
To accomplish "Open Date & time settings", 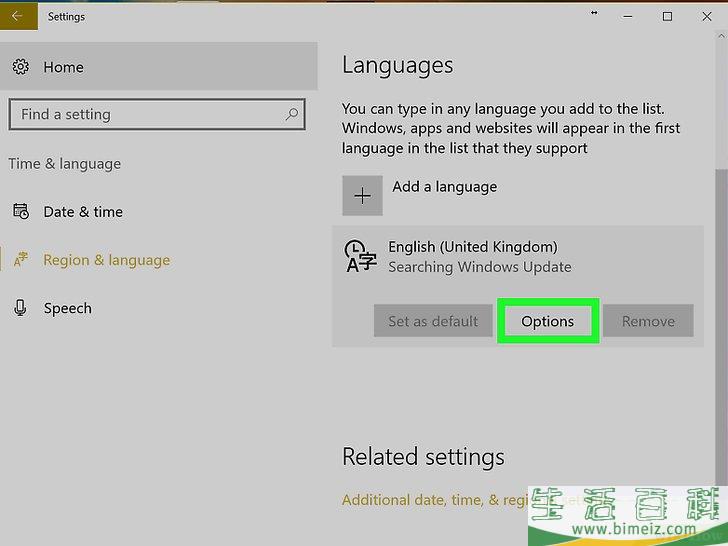I will [x=83, y=212].
